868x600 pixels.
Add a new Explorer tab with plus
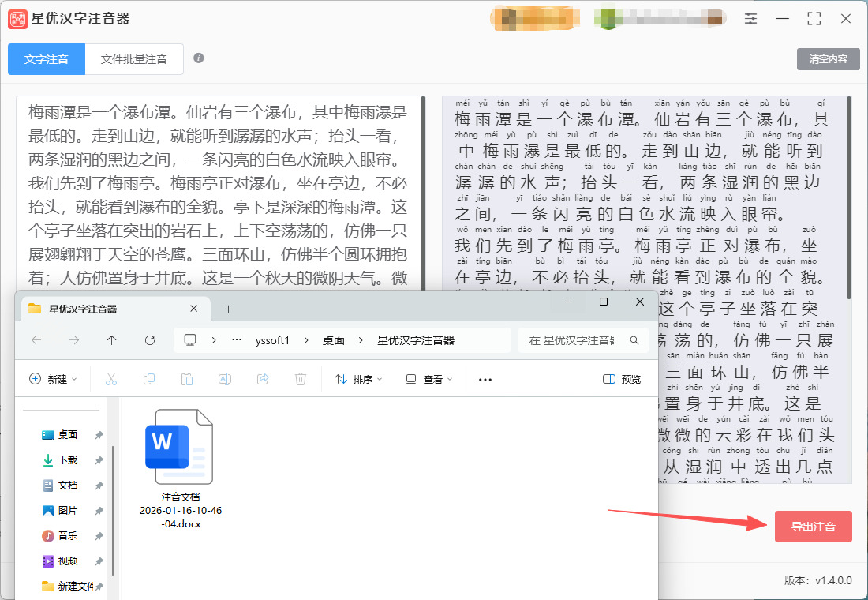click(228, 309)
